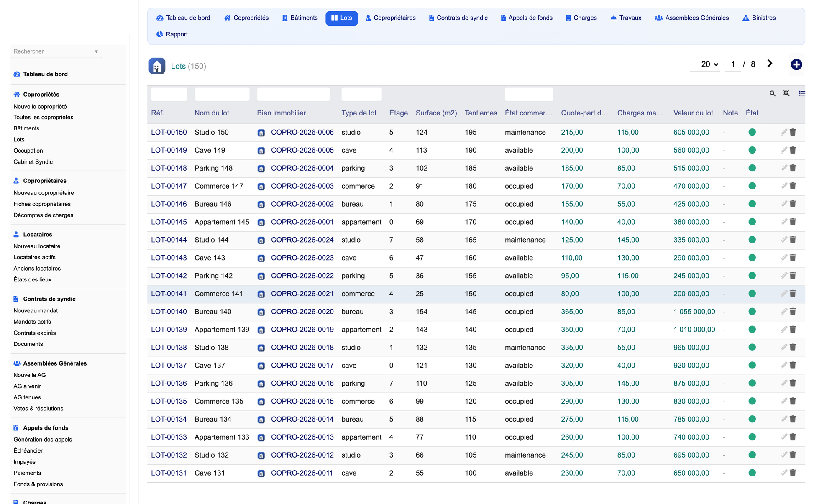The image size is (814, 504).
Task: Open Contrats de syndic tab
Action: pyautogui.click(x=458, y=18)
